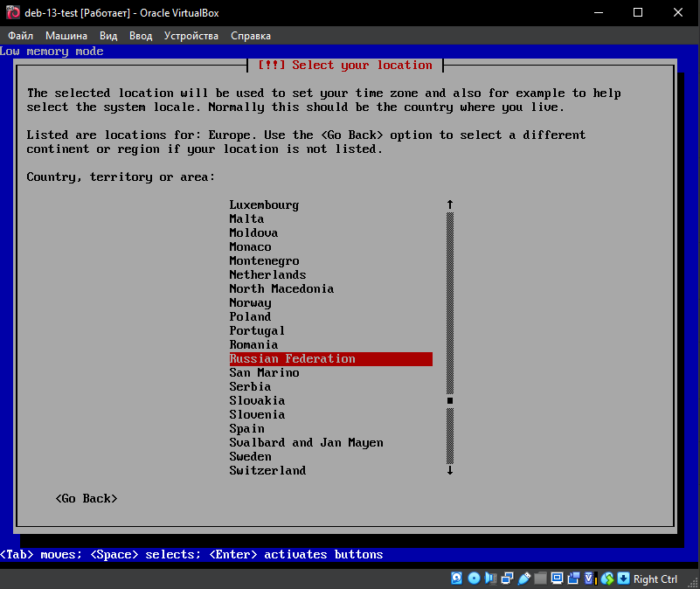Open the Устройства menu
The image size is (700, 589).
click(191, 36)
